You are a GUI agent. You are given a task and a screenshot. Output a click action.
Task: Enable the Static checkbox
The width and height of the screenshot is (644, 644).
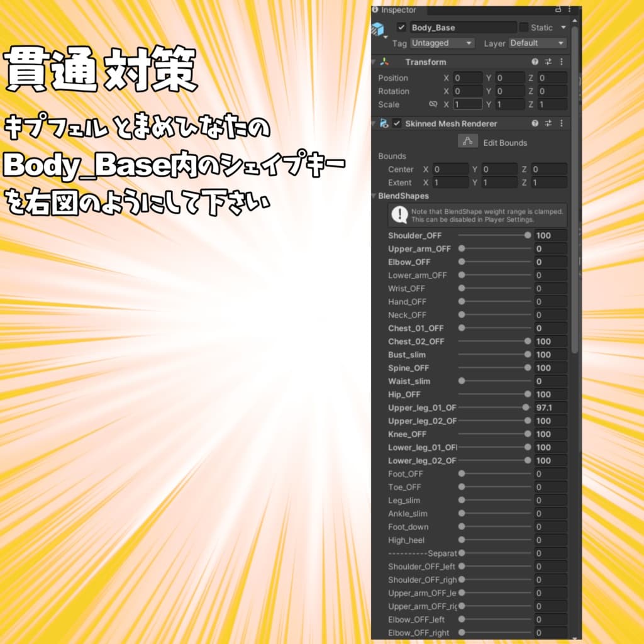click(x=523, y=27)
